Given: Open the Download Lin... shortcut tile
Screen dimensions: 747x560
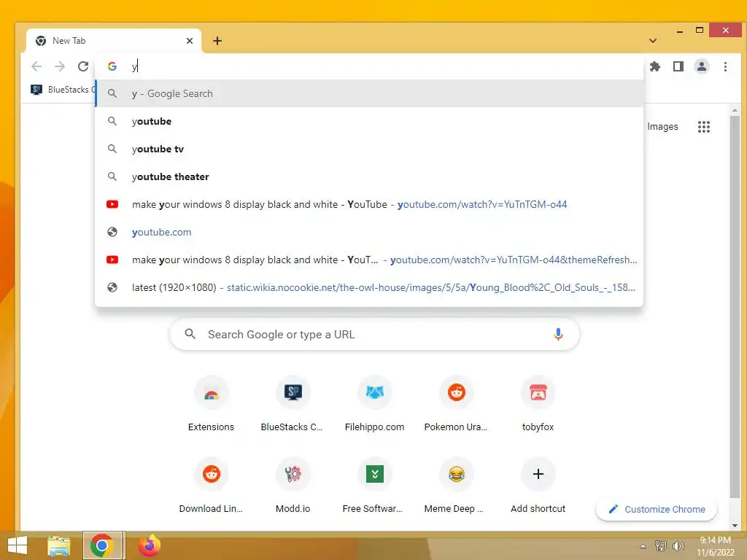Looking at the screenshot, I should tap(211, 486).
